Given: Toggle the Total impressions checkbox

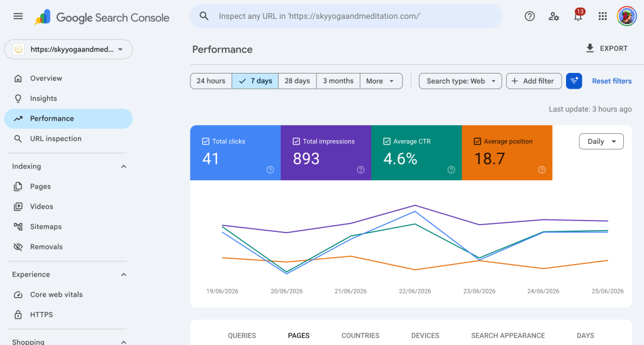Looking at the screenshot, I should tap(296, 141).
